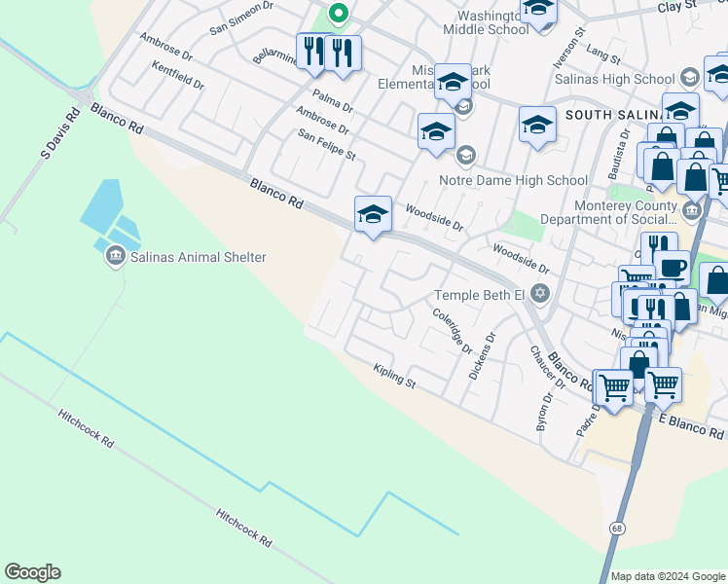Click the Notre Dame High School label
This screenshot has height=584, width=728.
click(514, 180)
